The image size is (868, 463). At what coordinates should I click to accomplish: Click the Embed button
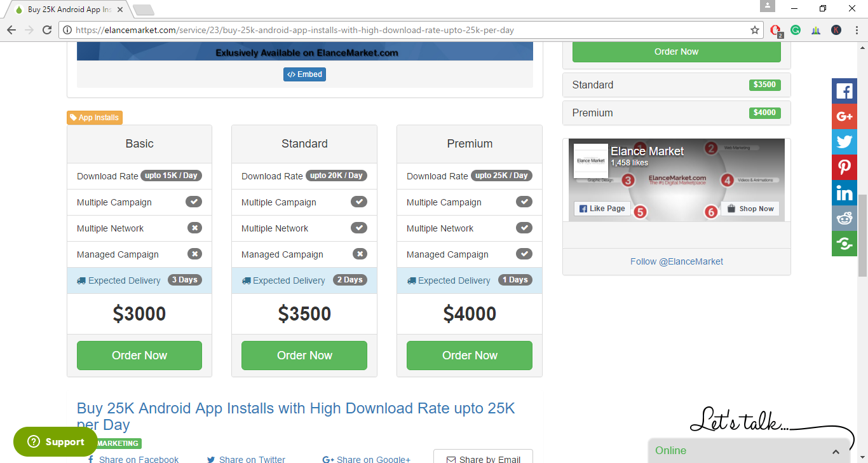[x=304, y=74]
